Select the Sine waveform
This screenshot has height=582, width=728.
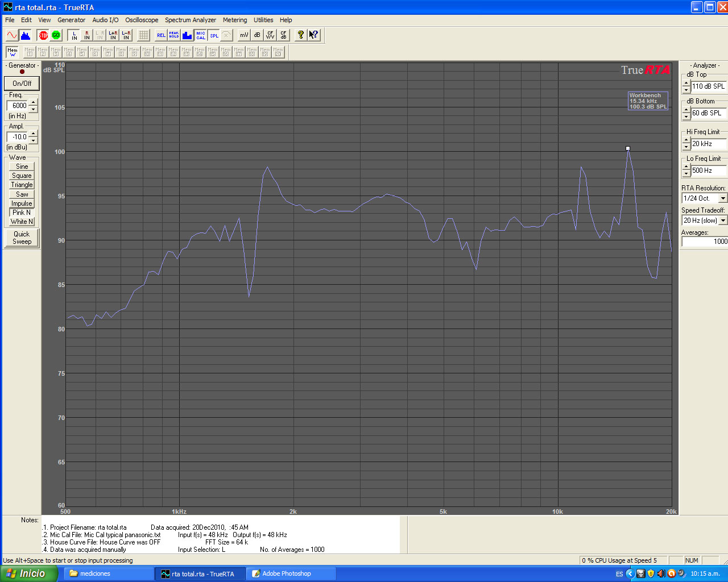(x=22, y=167)
